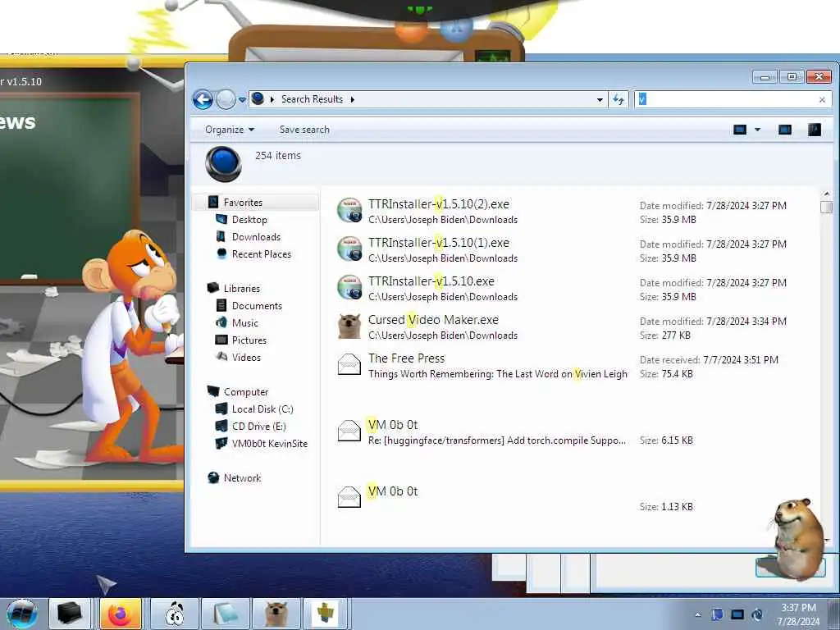Select the TTRInstaller-v1.5.10(1).exe file name
The height and width of the screenshot is (630, 840).
(439, 243)
